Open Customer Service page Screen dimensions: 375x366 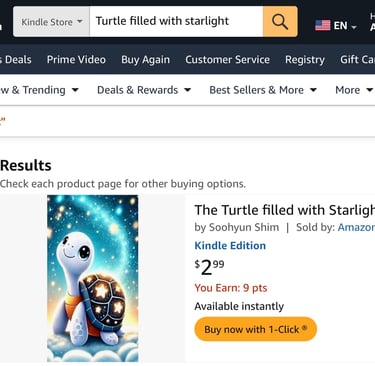[227, 60]
